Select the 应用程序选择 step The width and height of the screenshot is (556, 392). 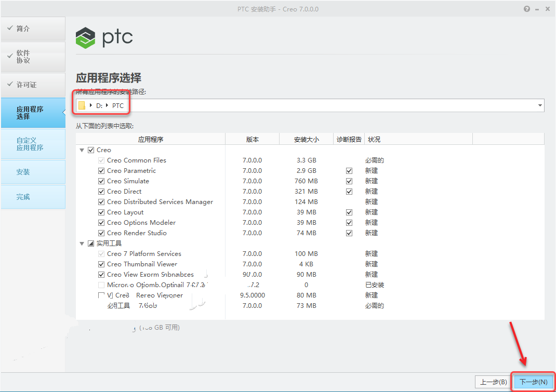pyautogui.click(x=33, y=113)
